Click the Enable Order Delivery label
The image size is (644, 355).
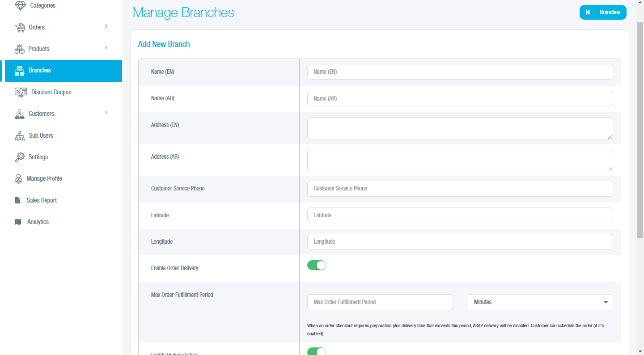click(174, 268)
